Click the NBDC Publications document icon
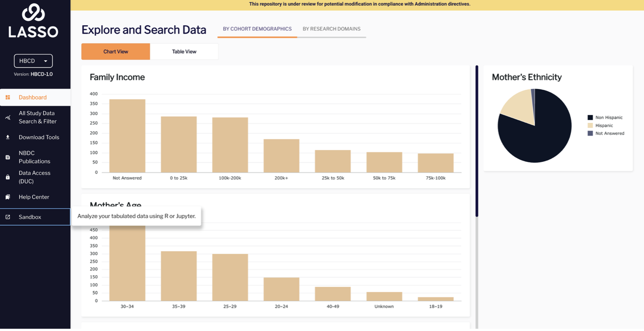This screenshot has width=644, height=331. click(x=8, y=157)
